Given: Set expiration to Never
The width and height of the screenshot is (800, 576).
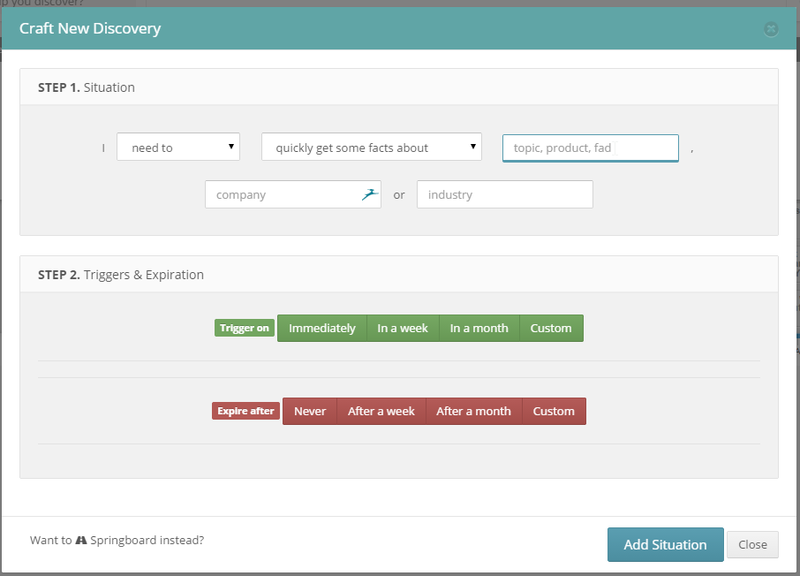Looking at the screenshot, I should tap(310, 411).
